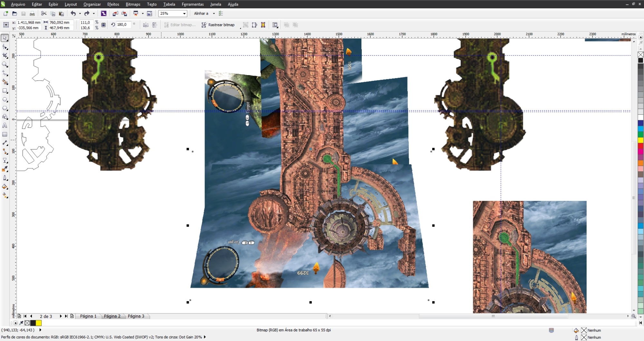The height and width of the screenshot is (341, 644).
Task: Click the Paste clipboard icon
Action: click(x=61, y=14)
